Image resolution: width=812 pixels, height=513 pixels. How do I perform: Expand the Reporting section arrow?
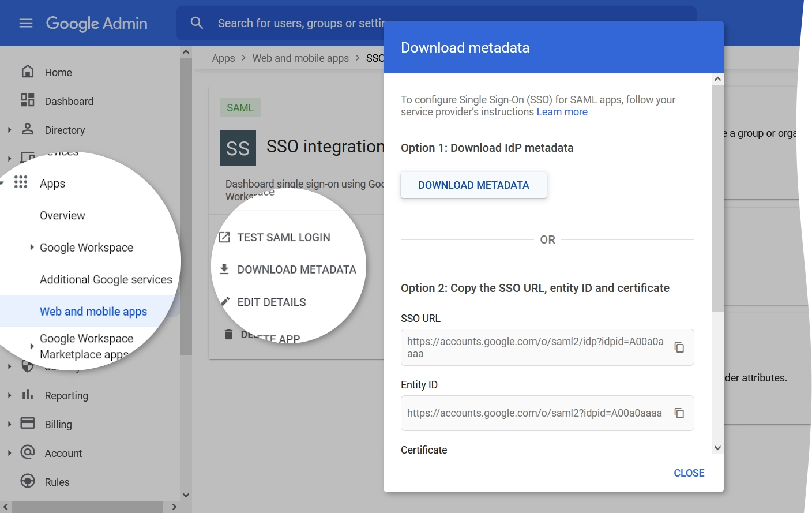coord(9,395)
